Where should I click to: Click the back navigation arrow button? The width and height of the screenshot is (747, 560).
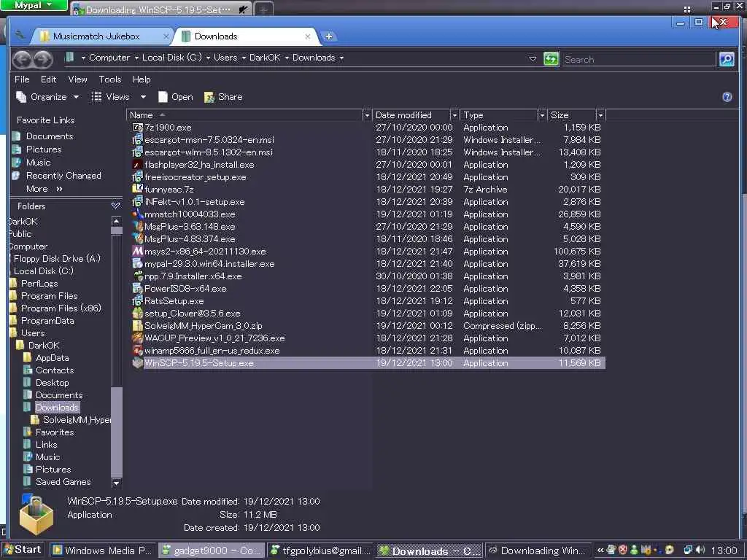tap(22, 59)
